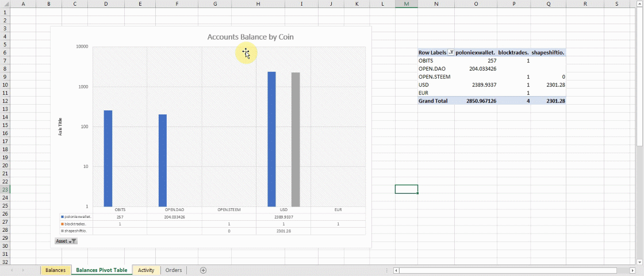Select column A header
Image resolution: width=644 pixels, height=276 pixels.
tap(22, 3)
